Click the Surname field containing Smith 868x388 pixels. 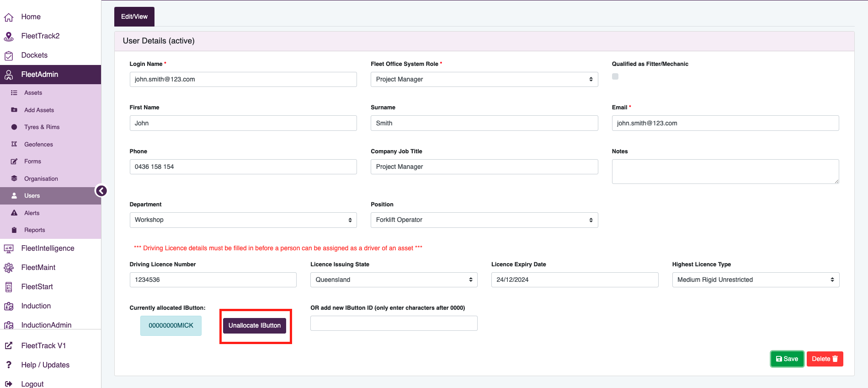[484, 123]
